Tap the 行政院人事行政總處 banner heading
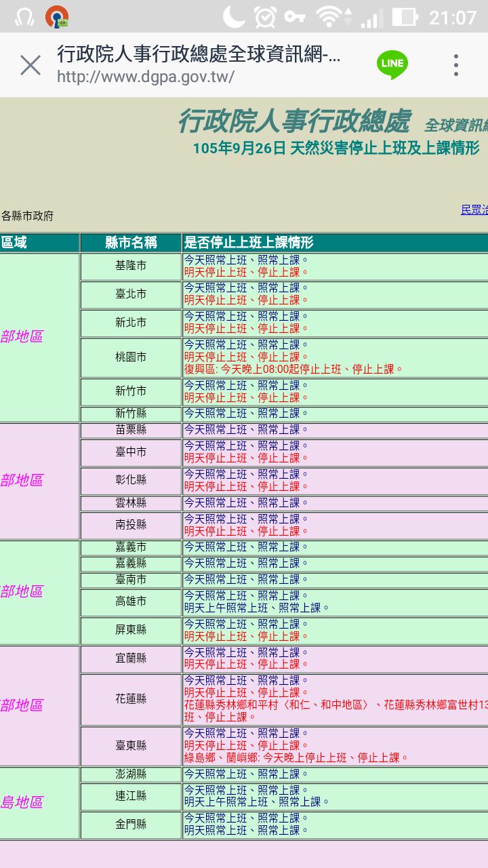Screen dimensions: 488x868 tap(293, 121)
